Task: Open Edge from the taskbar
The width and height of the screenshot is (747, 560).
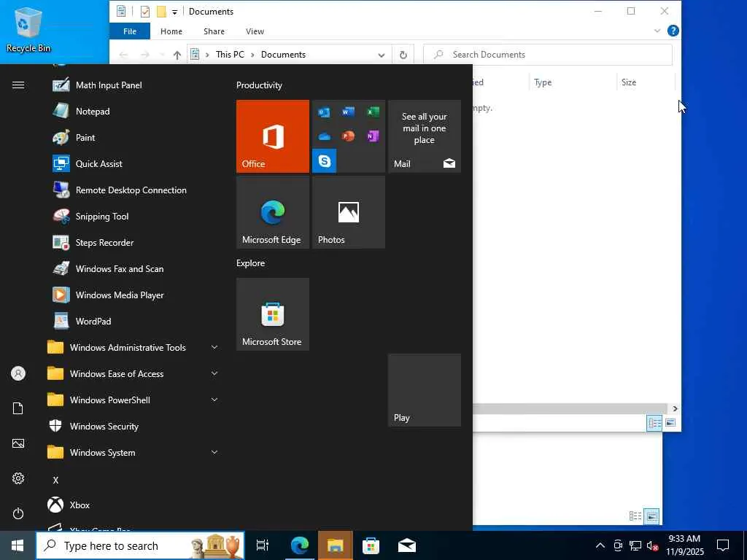Action: 299,545
